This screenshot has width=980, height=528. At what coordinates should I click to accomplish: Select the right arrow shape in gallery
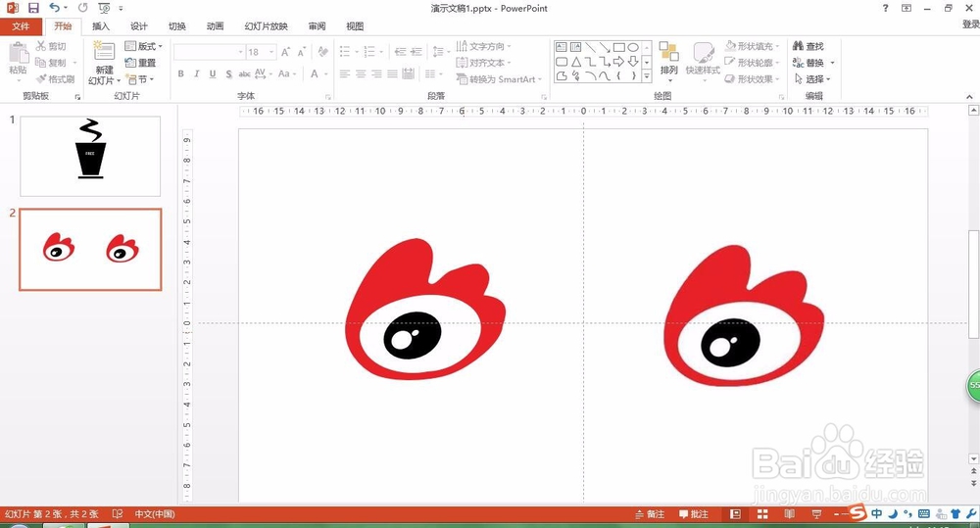(x=618, y=62)
